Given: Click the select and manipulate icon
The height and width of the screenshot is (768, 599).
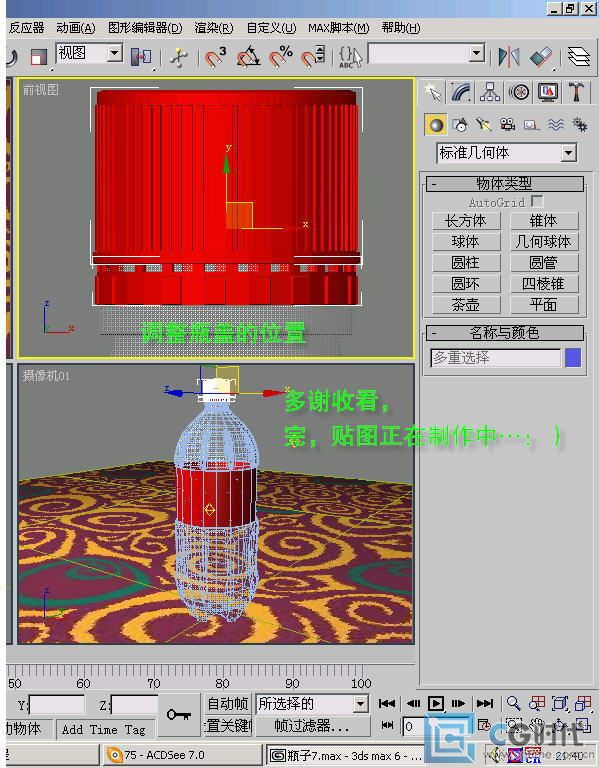Looking at the screenshot, I should coord(178,58).
